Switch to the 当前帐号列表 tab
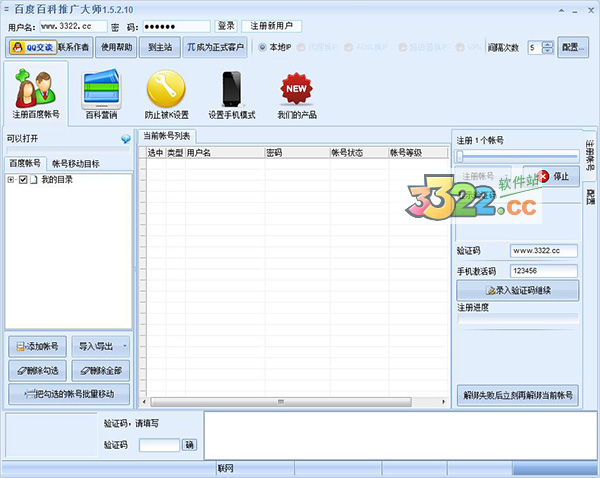 pos(166,136)
